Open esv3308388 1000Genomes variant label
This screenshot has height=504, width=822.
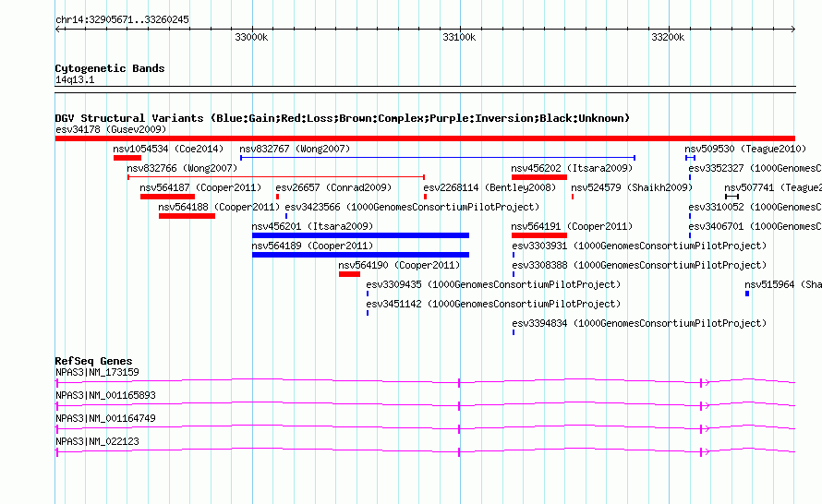(639, 265)
